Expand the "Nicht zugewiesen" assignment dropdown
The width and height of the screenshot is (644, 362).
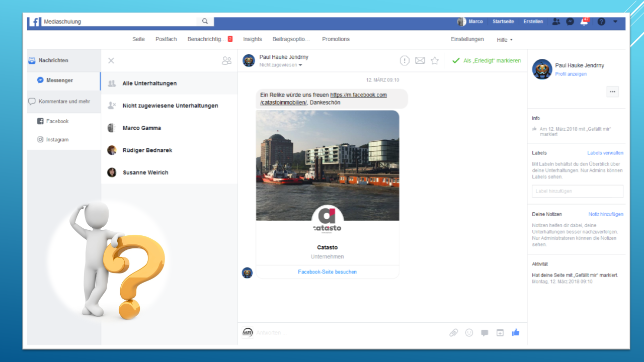coord(281,65)
